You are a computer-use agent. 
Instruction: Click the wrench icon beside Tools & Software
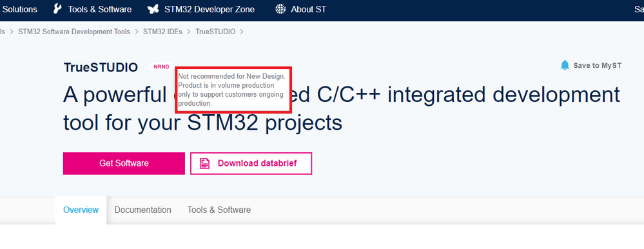[x=58, y=9]
